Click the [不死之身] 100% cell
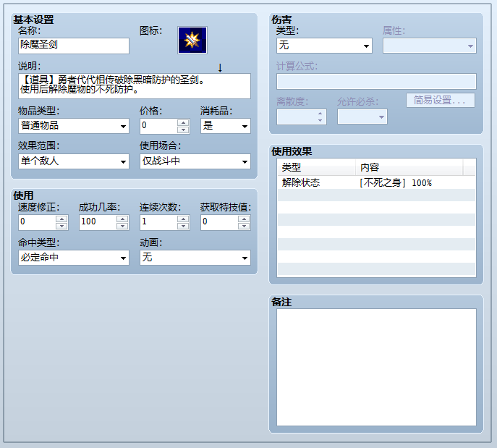Image resolution: width=497 pixels, height=448 pixels. pyautogui.click(x=396, y=183)
